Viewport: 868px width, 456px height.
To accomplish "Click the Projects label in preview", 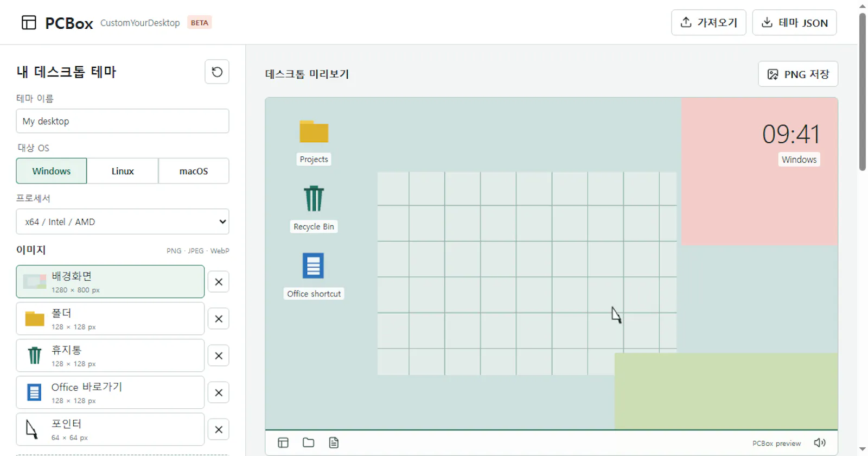I will pos(314,160).
